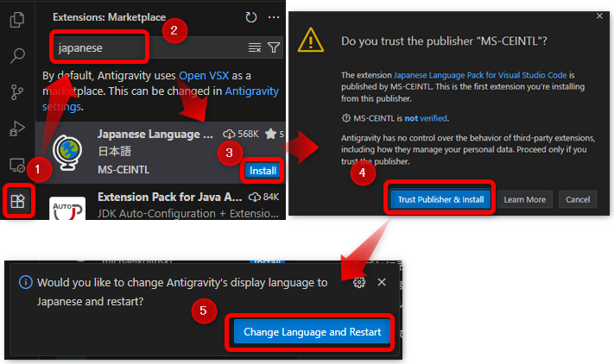Open the Run and Debug view

pyautogui.click(x=17, y=129)
